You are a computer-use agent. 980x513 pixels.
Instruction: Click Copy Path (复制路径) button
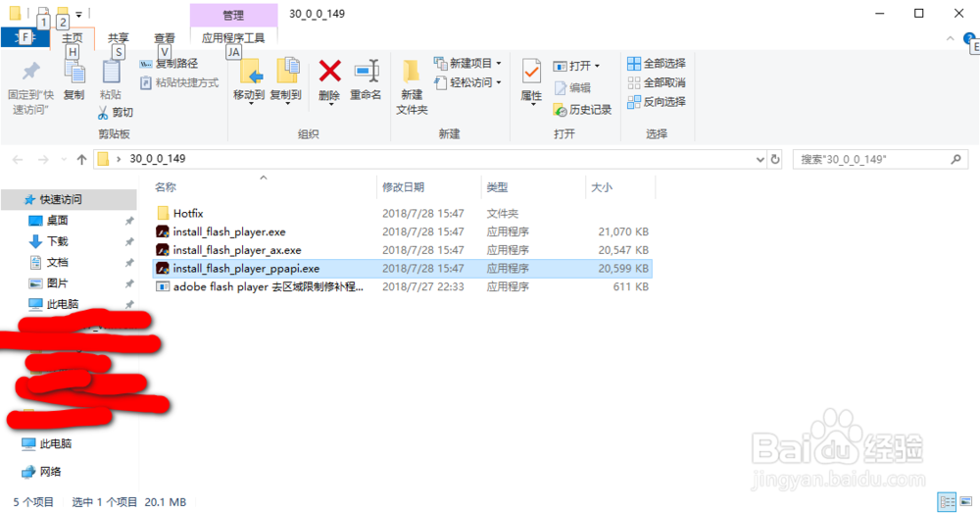[x=169, y=63]
